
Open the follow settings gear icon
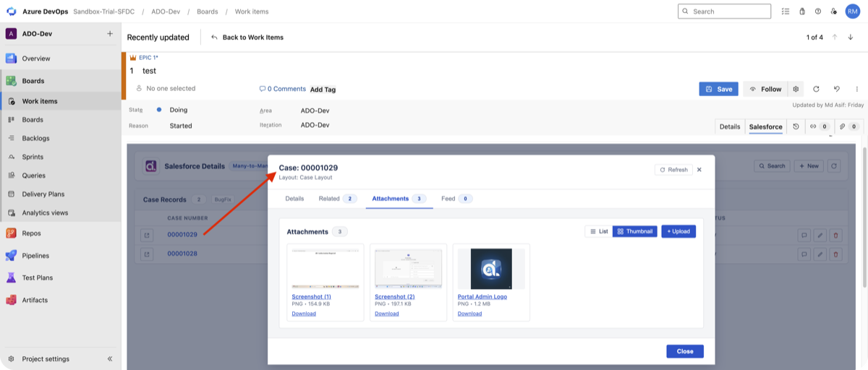796,89
